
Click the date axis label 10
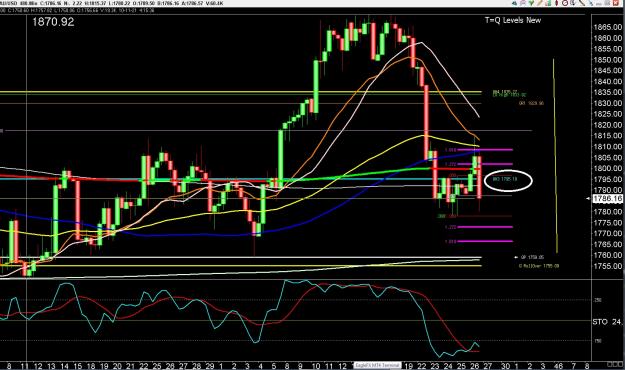click(315, 366)
